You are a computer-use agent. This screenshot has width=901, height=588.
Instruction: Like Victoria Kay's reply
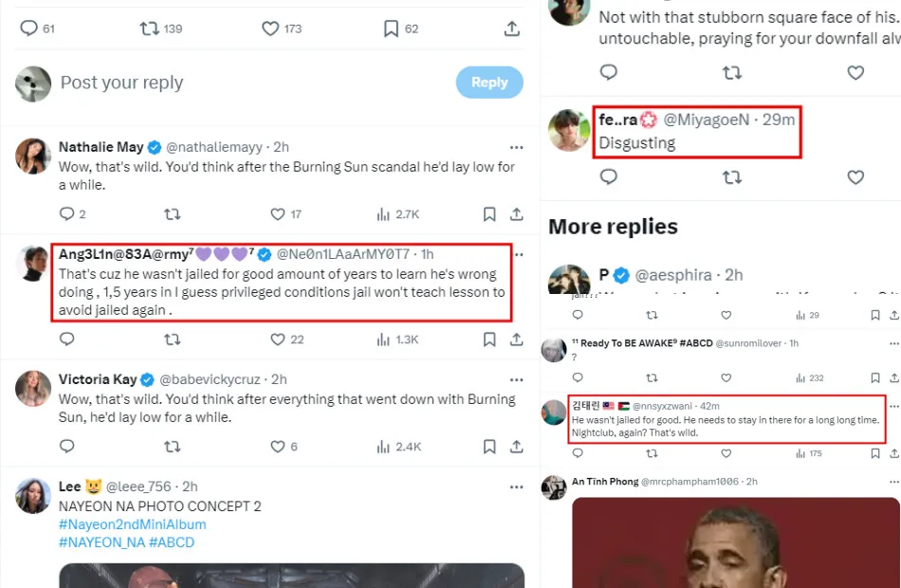(x=278, y=446)
